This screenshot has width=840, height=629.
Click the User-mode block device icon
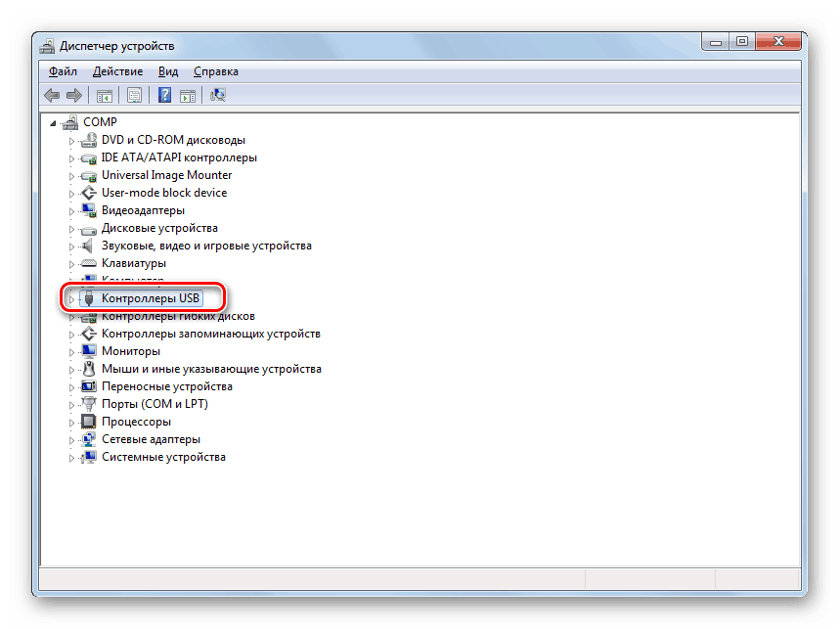coord(88,193)
